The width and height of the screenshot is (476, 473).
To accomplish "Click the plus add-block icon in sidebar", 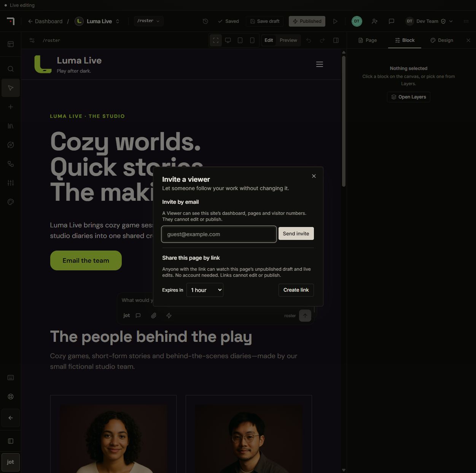I will coord(11,107).
